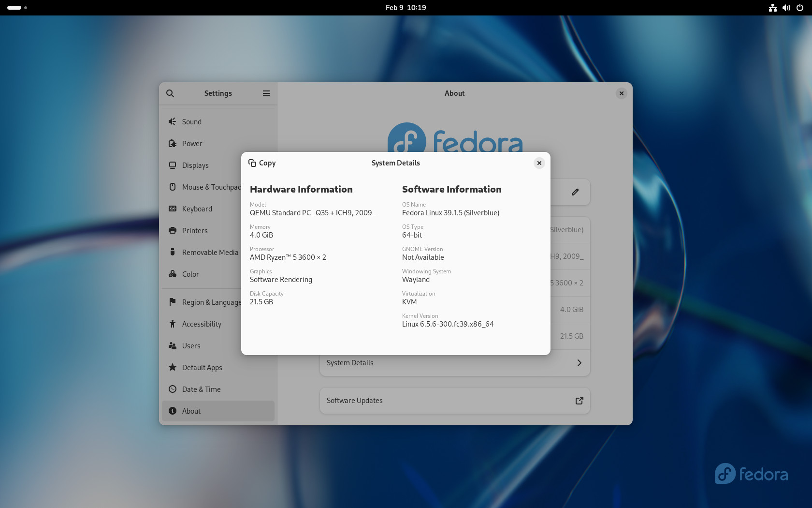Click the virtualization value 'KVM'
This screenshot has width=812, height=508.
click(x=409, y=302)
